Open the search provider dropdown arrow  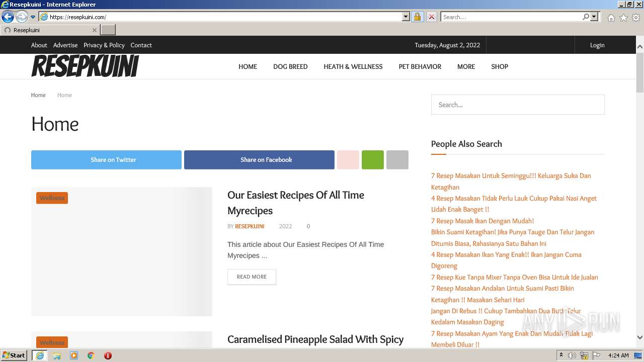coord(594,17)
